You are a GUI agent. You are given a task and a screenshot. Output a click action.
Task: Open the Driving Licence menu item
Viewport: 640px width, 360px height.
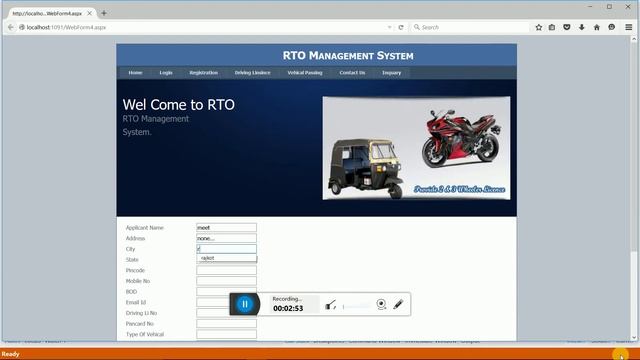(x=252, y=73)
